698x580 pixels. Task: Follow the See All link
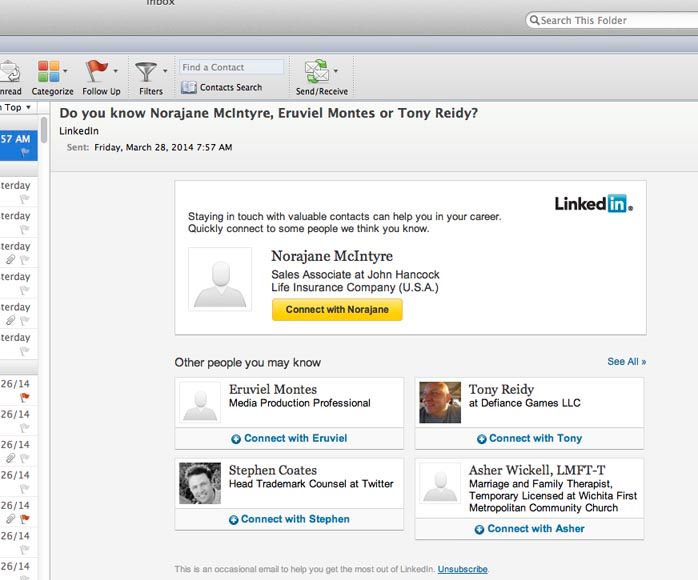[626, 362]
